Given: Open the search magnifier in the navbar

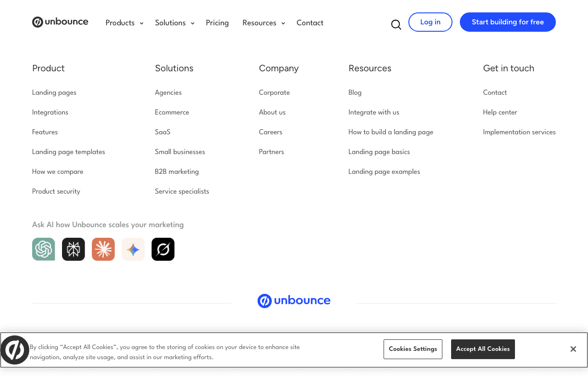Looking at the screenshot, I should [x=396, y=24].
